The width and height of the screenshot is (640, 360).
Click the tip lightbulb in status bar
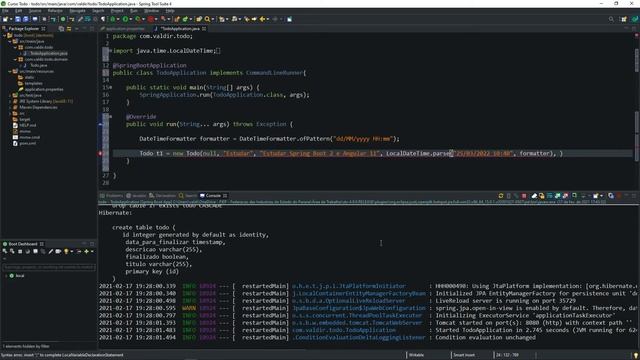(x=635, y=355)
